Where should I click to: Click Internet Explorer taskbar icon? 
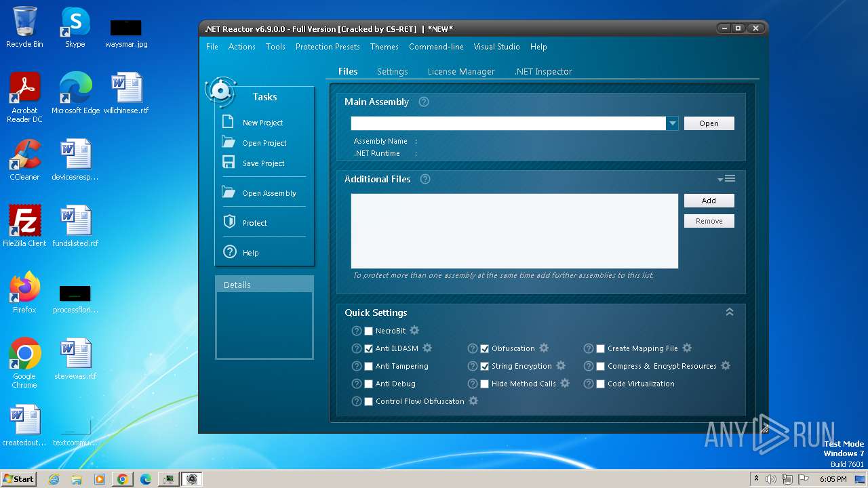click(54, 479)
